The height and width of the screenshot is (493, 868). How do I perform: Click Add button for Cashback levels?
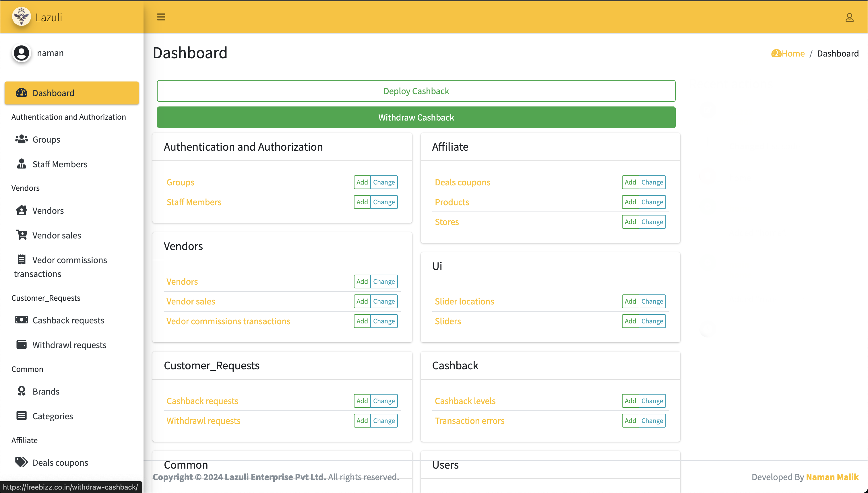point(630,401)
